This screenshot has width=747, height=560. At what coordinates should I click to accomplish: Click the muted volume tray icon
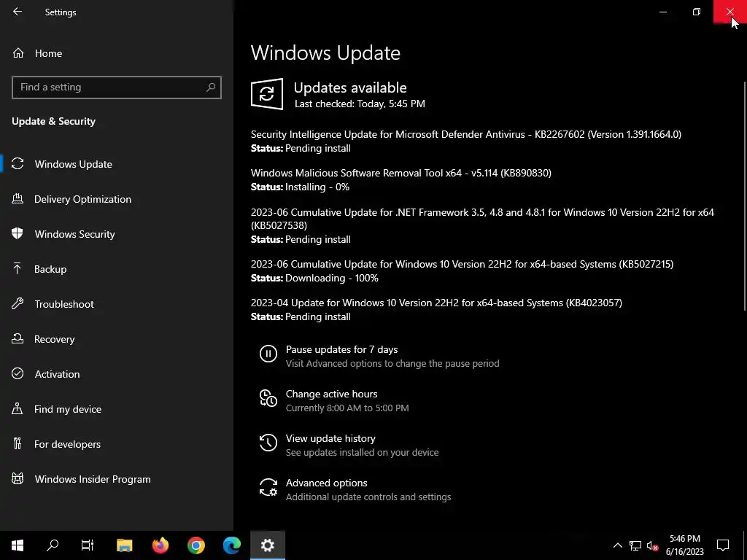click(653, 545)
